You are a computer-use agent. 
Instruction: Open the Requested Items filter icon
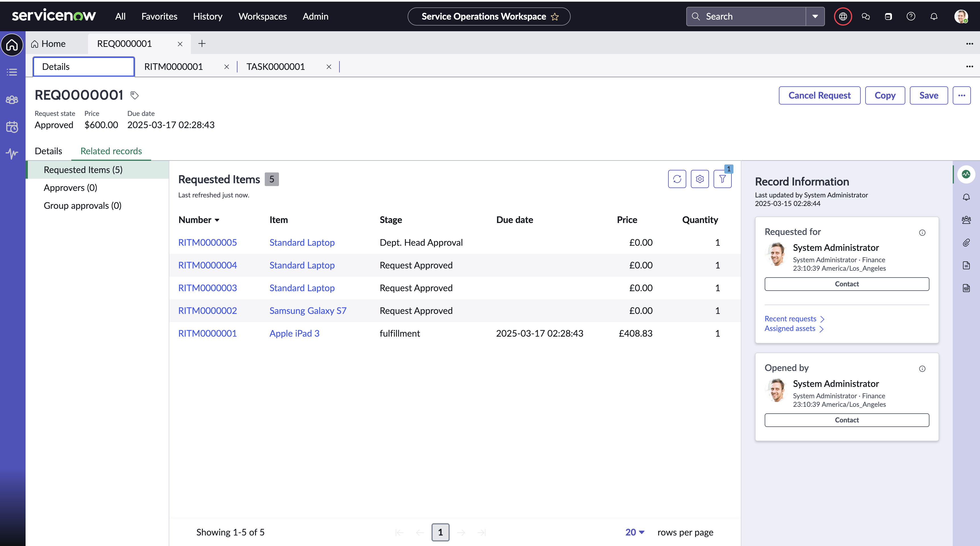pos(722,179)
